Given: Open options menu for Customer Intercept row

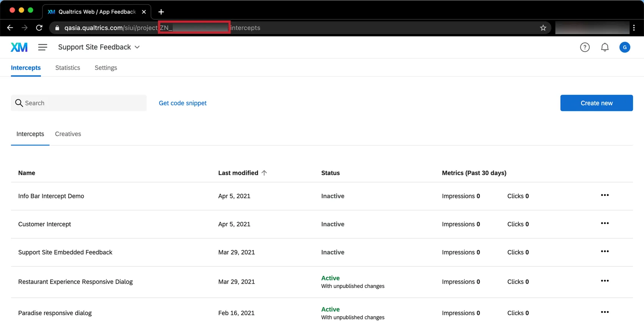Looking at the screenshot, I should point(605,223).
